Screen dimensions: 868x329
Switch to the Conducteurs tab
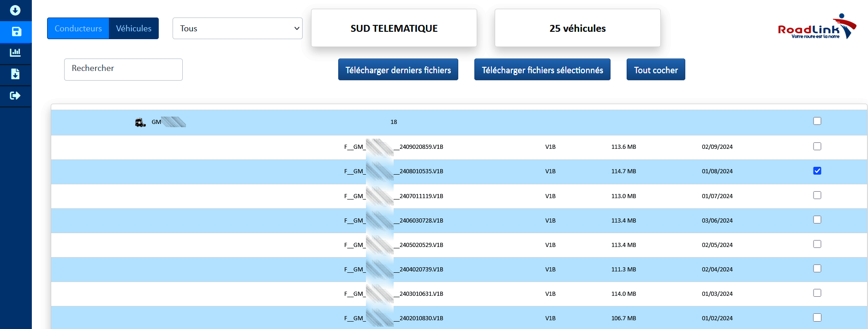tap(78, 29)
